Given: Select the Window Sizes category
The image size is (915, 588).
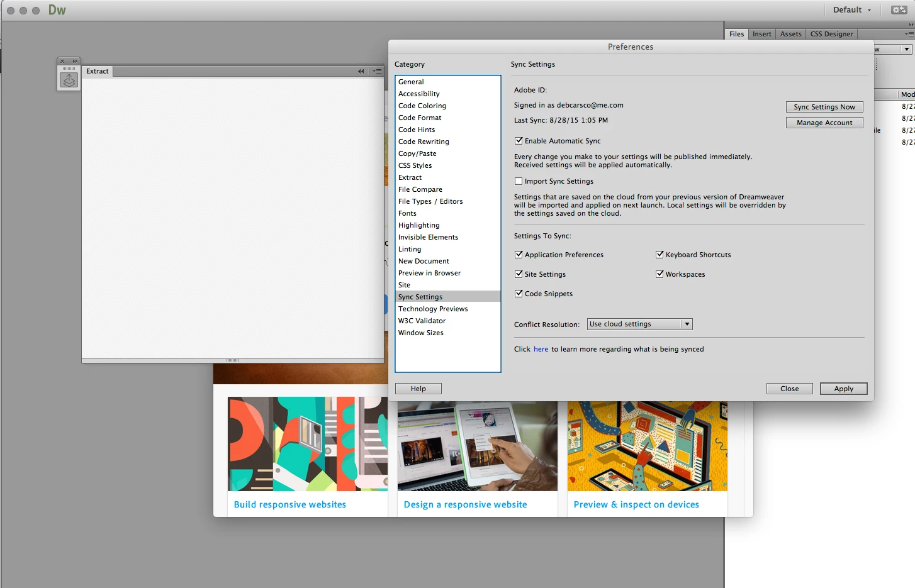Looking at the screenshot, I should 448,333.
